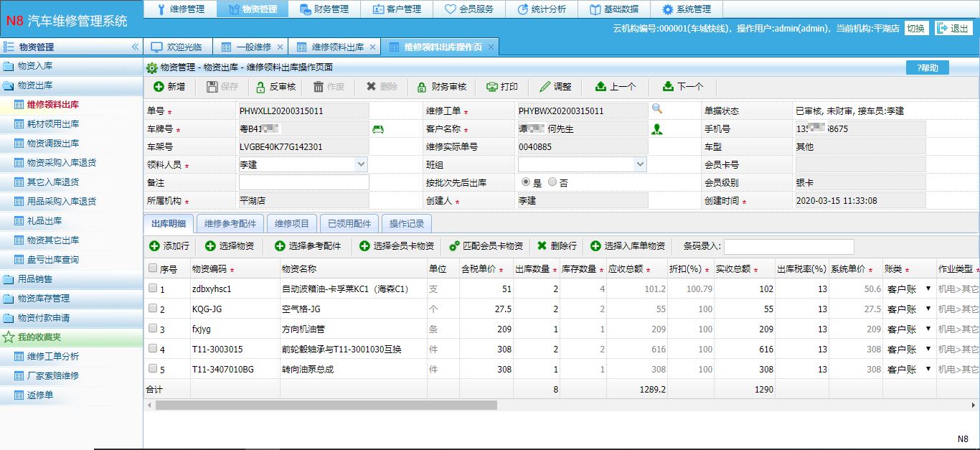
Task: Close the 维修领料出库操作页 tab
Action: tap(491, 47)
